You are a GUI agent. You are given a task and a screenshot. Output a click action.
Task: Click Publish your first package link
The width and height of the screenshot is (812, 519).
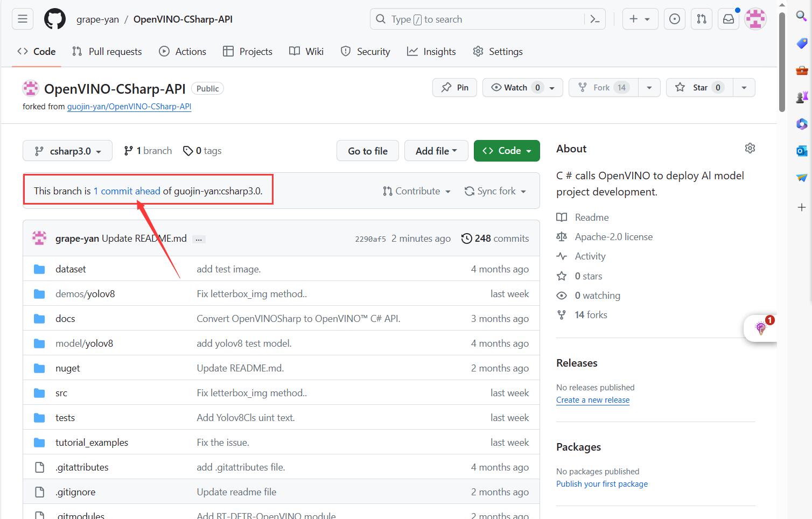tap(602, 484)
